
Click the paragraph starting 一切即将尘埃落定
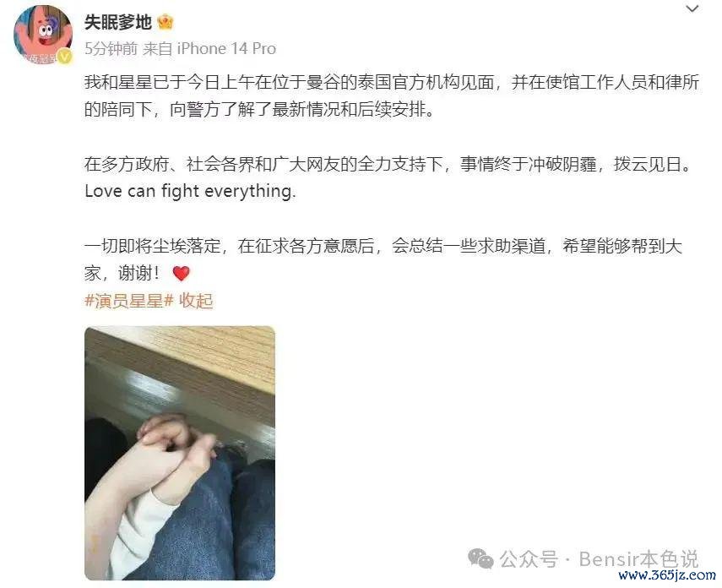coord(383,259)
